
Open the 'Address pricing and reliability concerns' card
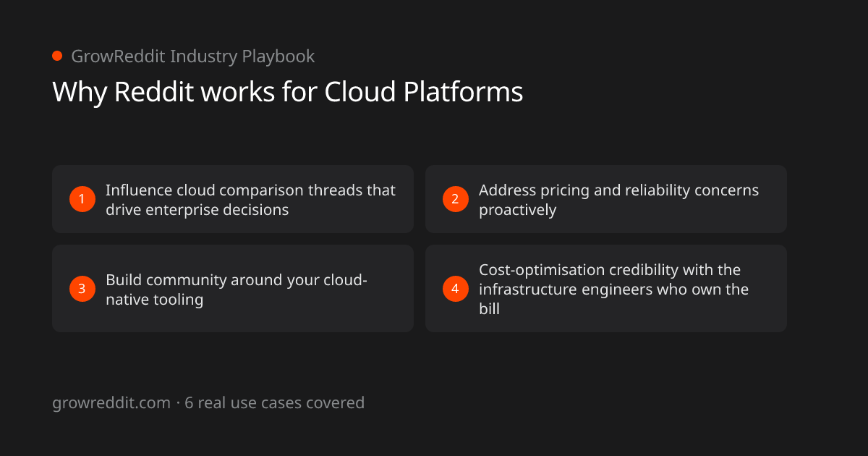(x=606, y=199)
